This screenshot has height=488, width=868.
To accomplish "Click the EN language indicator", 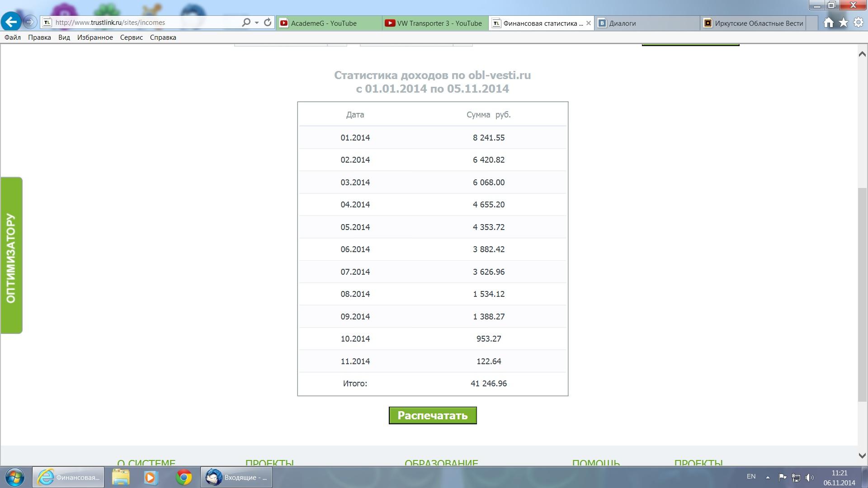I will click(x=751, y=476).
